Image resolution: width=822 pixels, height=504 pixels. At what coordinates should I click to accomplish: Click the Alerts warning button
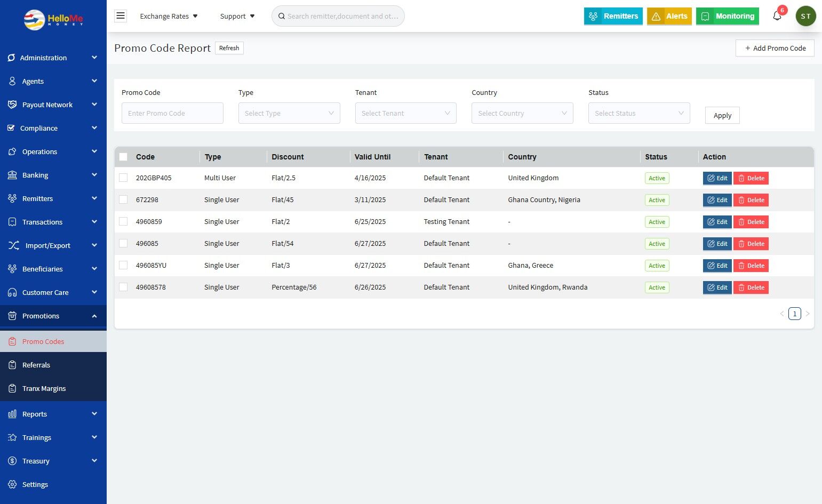tap(669, 16)
